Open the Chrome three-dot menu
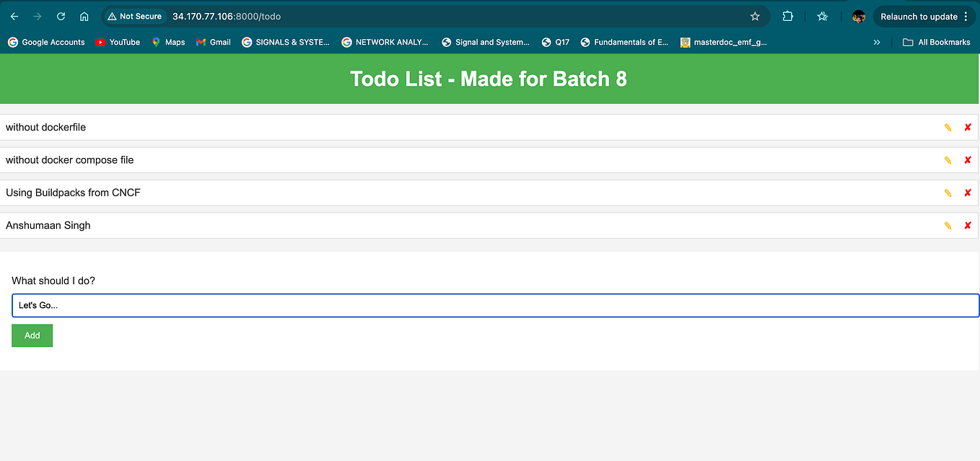 click(x=968, y=16)
